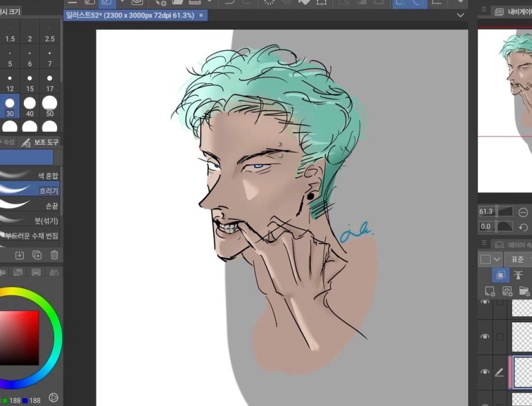Create a new raster layer
The height and width of the screenshot is (406, 532).
click(488, 291)
